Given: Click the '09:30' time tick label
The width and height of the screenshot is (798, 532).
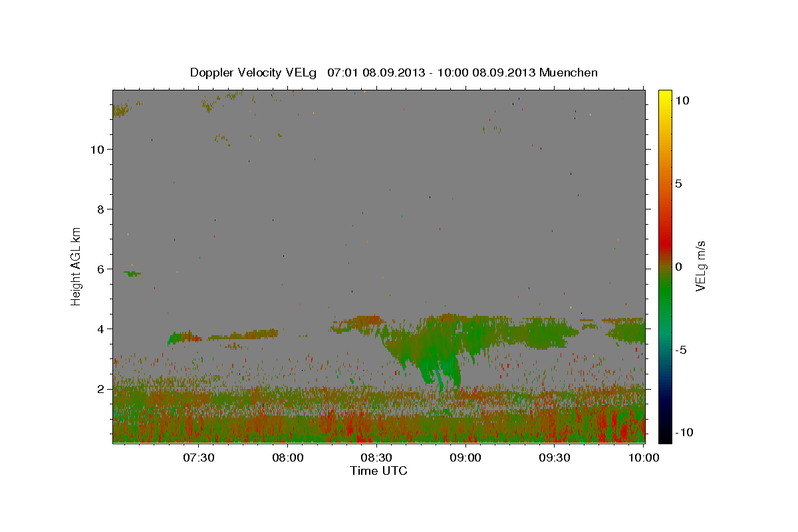Looking at the screenshot, I should (x=555, y=458).
